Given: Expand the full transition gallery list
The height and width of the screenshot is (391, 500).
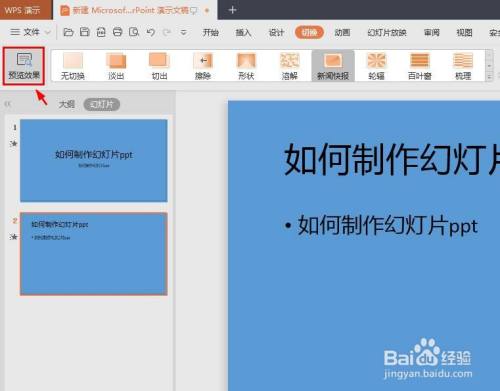Looking at the screenshot, I should pos(489,77).
